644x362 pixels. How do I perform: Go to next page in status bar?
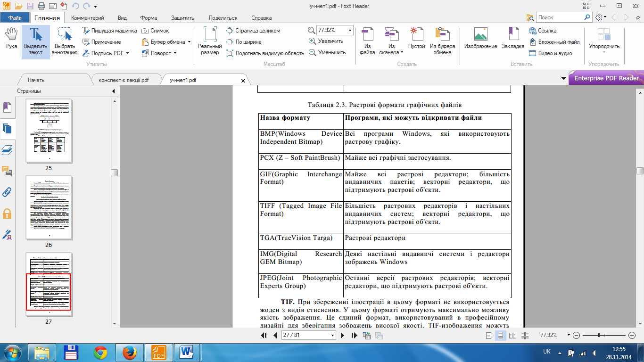[344, 335]
